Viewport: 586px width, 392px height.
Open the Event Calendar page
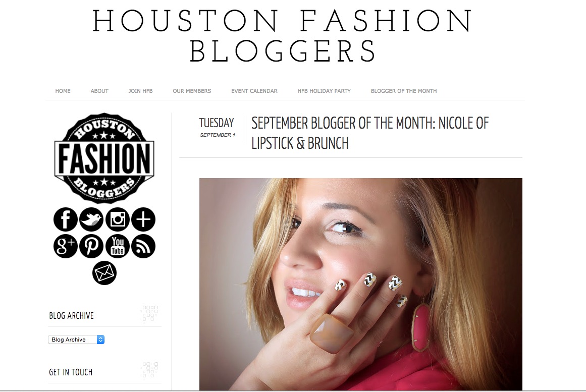[254, 91]
